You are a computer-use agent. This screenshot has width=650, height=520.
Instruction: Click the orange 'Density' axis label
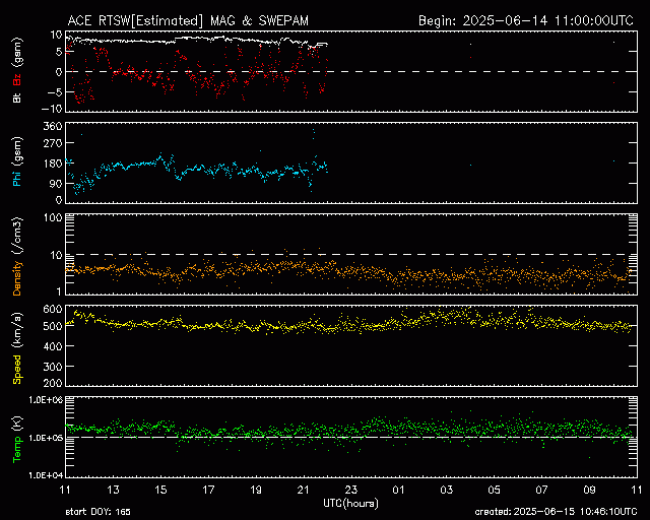pos(17,278)
